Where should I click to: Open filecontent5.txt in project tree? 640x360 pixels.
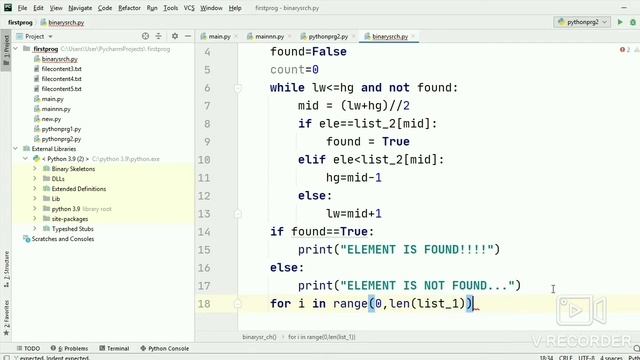tap(61, 89)
